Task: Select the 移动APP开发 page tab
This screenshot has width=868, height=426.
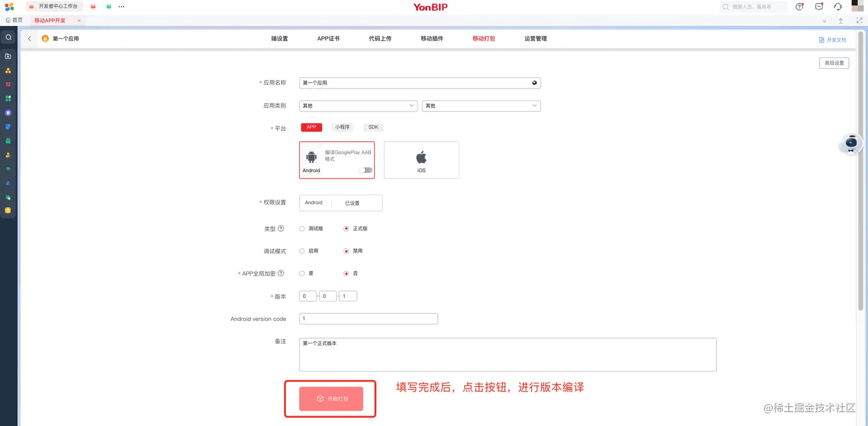Action: pyautogui.click(x=50, y=21)
